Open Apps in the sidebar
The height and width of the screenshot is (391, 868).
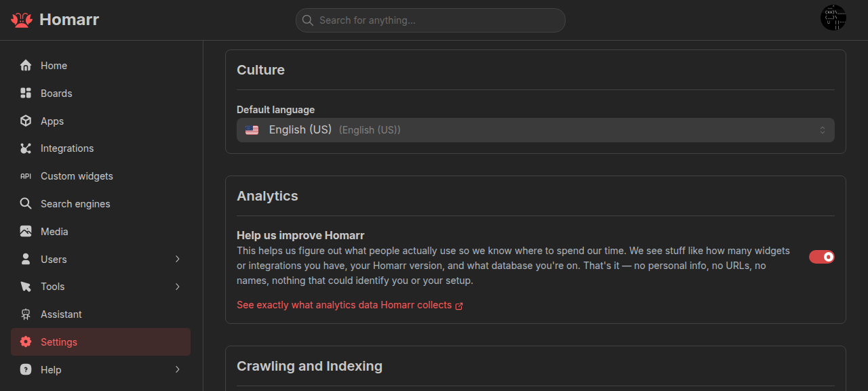point(100,121)
